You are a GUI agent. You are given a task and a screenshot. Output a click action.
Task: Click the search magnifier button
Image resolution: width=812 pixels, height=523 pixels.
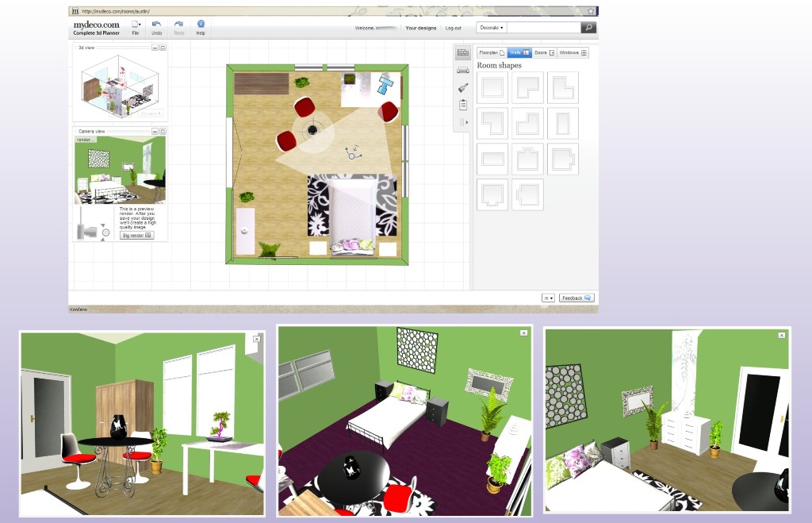(x=588, y=28)
